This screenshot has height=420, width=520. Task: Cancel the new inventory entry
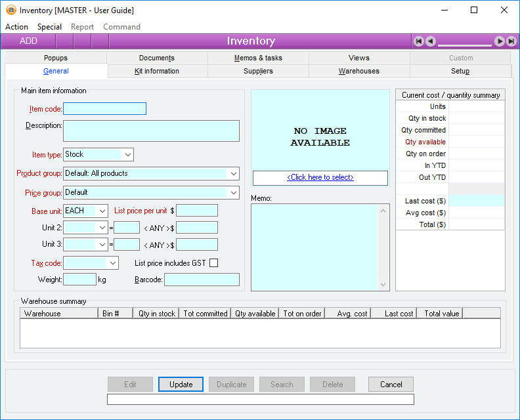(391, 385)
